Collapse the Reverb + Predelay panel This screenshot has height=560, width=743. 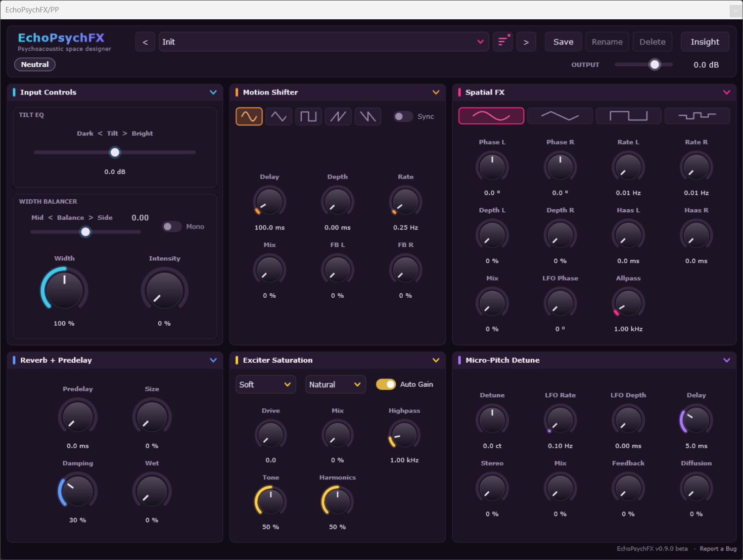[x=213, y=360]
